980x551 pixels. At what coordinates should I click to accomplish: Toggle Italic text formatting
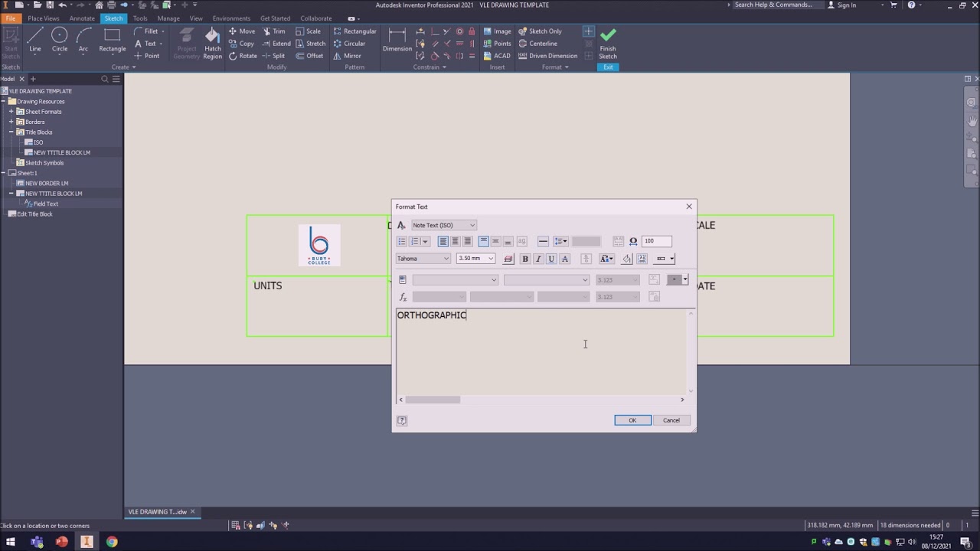pyautogui.click(x=538, y=259)
